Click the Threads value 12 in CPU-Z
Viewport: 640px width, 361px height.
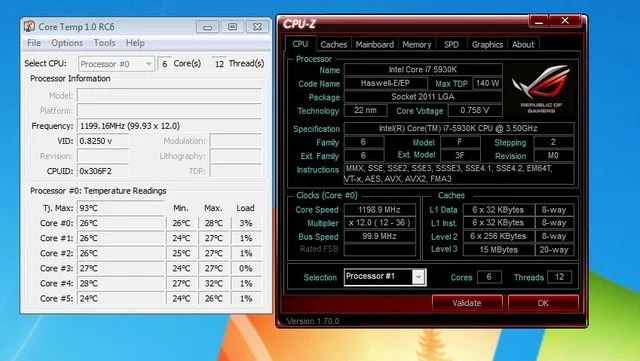pyautogui.click(x=559, y=277)
